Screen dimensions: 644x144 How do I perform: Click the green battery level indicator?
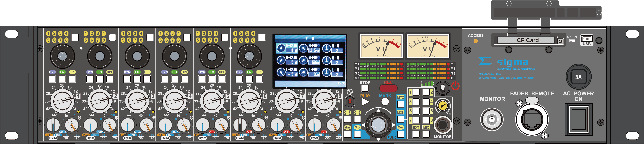pyautogui.click(x=427, y=83)
